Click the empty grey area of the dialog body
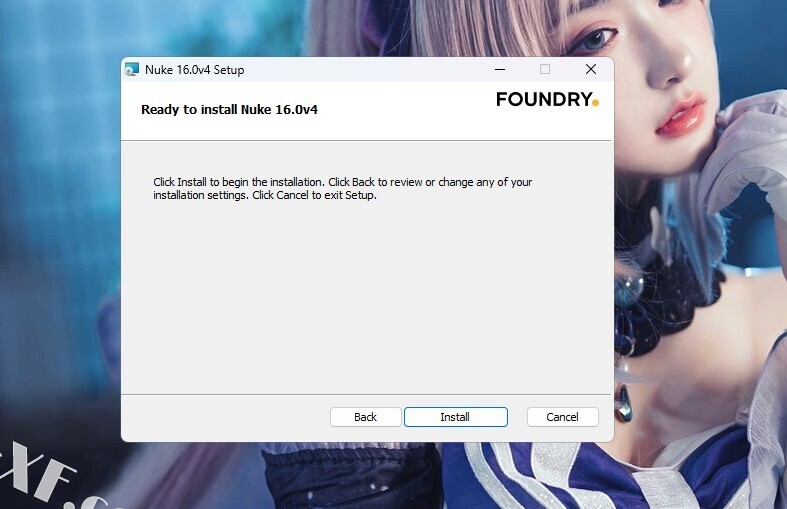 366,296
